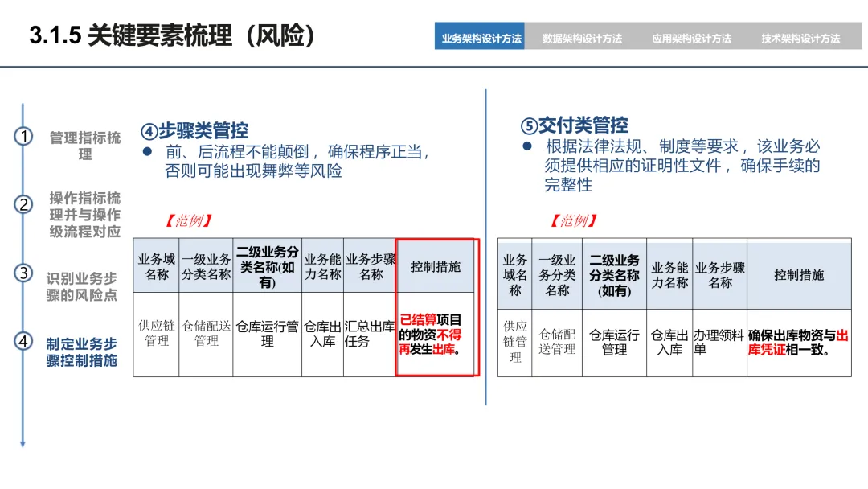Click the step 3 circle marker
Viewport: 868px width, 489px height.
tap(23, 273)
